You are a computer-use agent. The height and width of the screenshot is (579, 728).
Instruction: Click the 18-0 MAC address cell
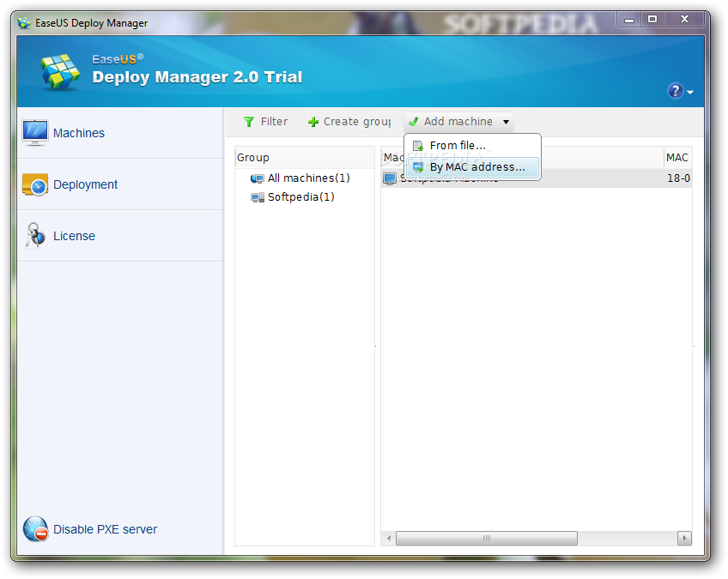(x=678, y=178)
